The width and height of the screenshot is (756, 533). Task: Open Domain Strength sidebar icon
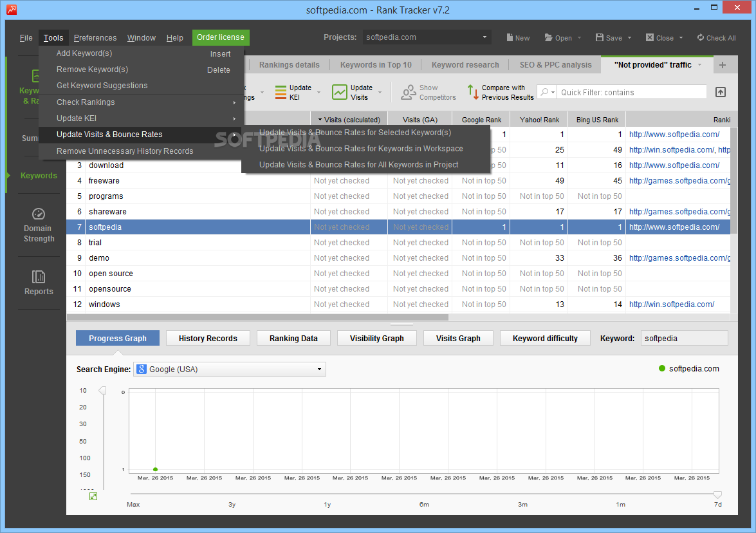tap(39, 214)
